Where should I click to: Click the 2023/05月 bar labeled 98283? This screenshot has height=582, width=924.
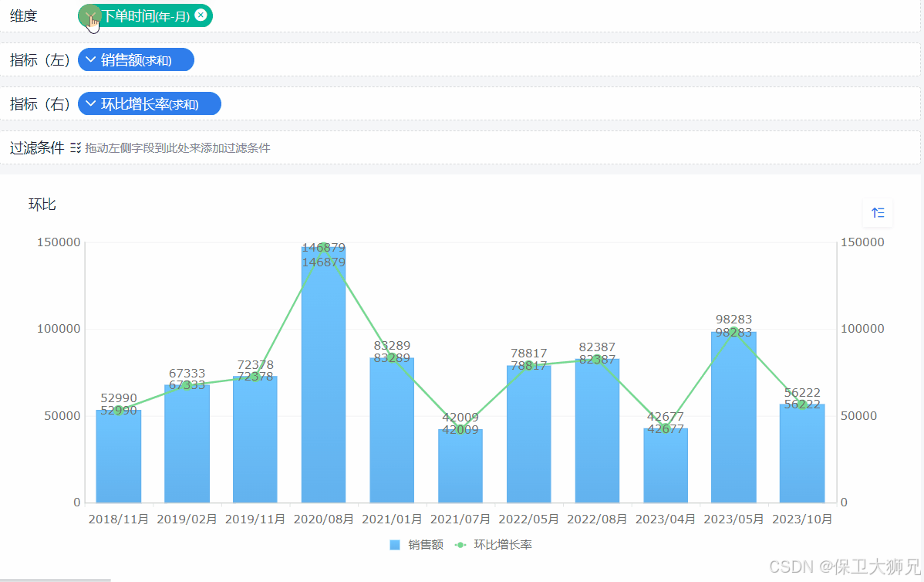coord(733,417)
